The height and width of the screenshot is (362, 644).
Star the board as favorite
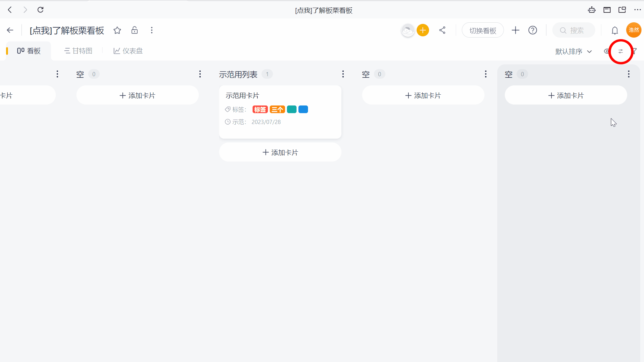(117, 30)
